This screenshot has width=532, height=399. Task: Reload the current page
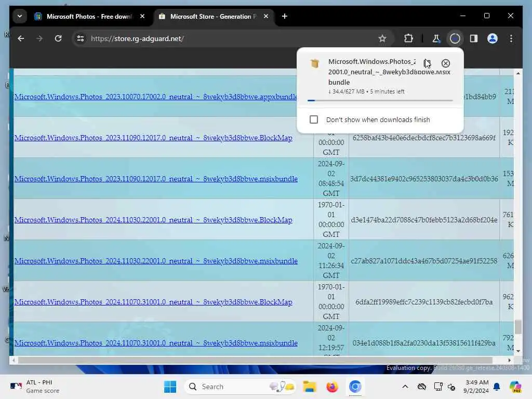pyautogui.click(x=58, y=38)
